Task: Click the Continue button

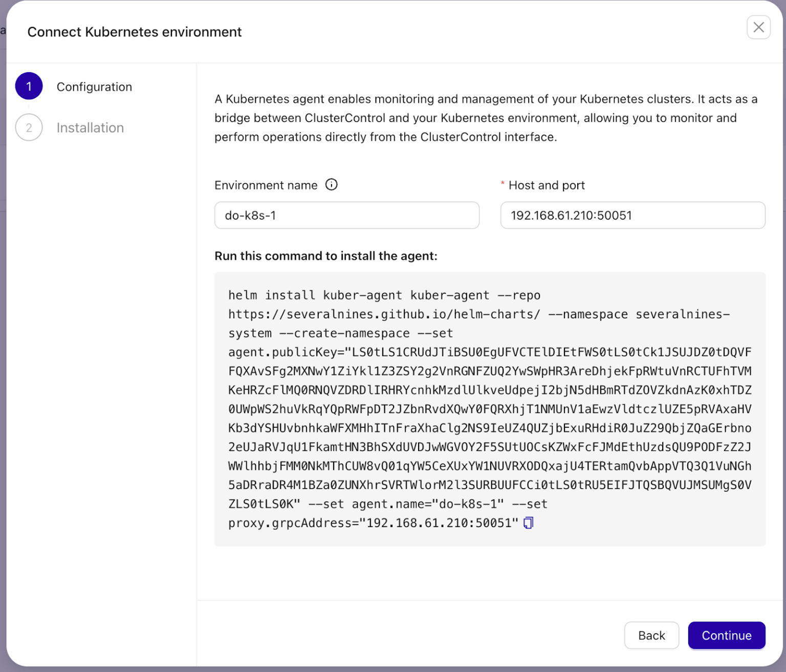Action: point(726,635)
